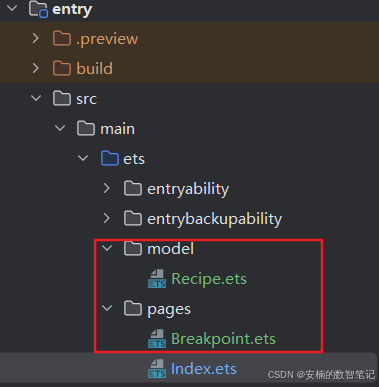This screenshot has height=387, width=379.
Task: Click the entryability folder icon
Action: [133, 188]
